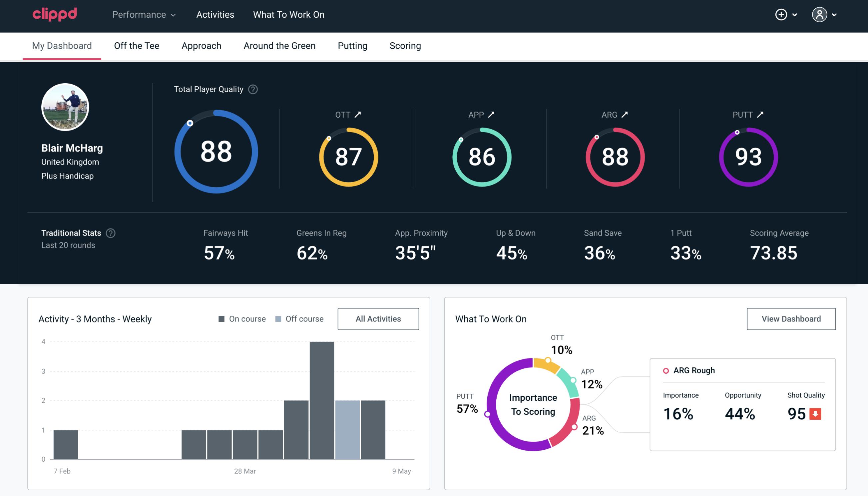Click the Total Player Quality help icon
Screen dimensions: 868x496
pos(252,89)
